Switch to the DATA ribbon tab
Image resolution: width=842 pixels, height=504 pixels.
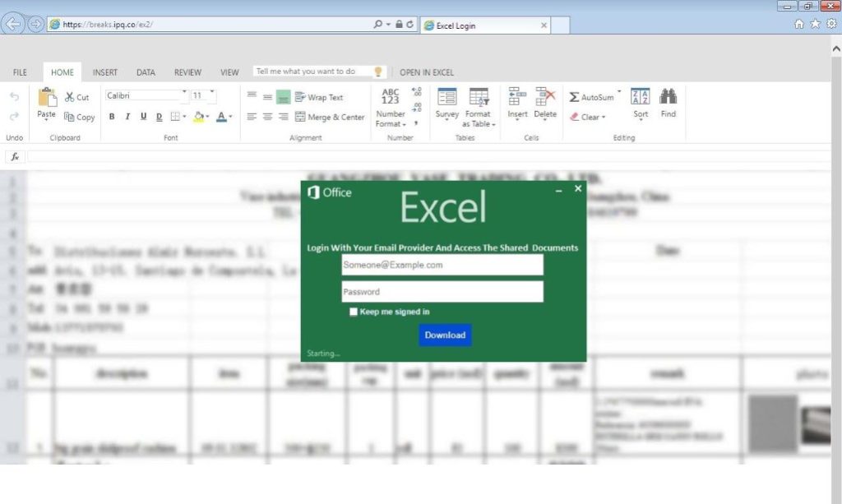click(x=146, y=72)
